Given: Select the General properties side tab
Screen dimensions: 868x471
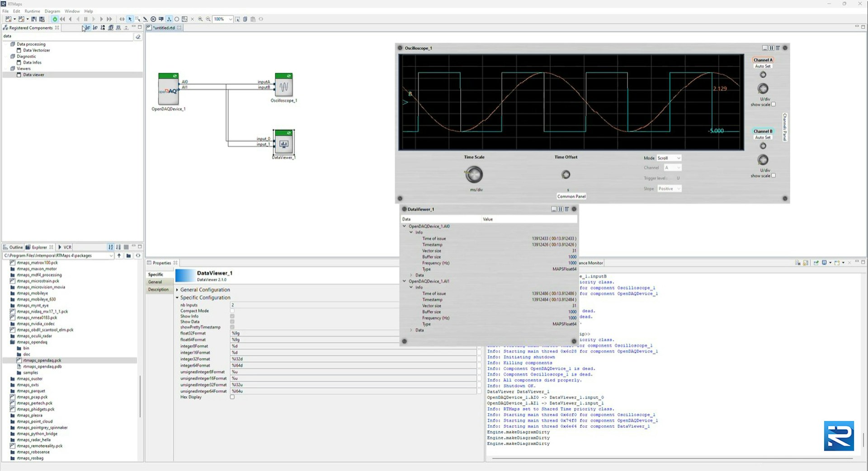Looking at the screenshot, I should point(160,282).
